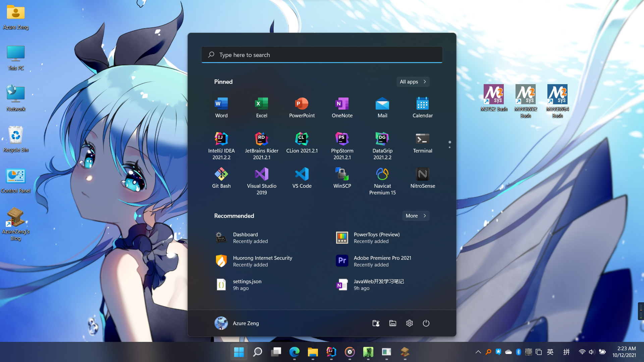
Task: Switch input method using the Pinyin indicator
Action: [x=567, y=352]
